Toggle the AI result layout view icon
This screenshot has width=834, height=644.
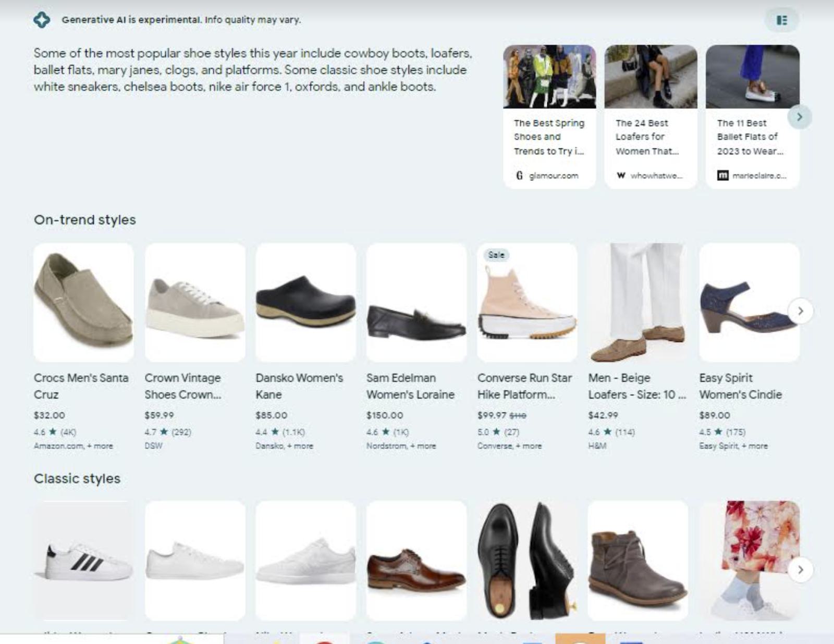click(781, 20)
